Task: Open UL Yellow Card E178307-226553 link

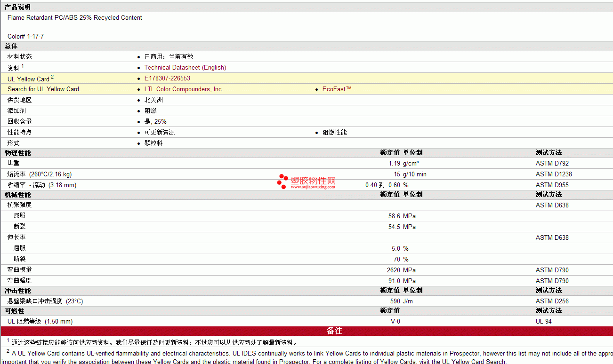Action: 167,79
